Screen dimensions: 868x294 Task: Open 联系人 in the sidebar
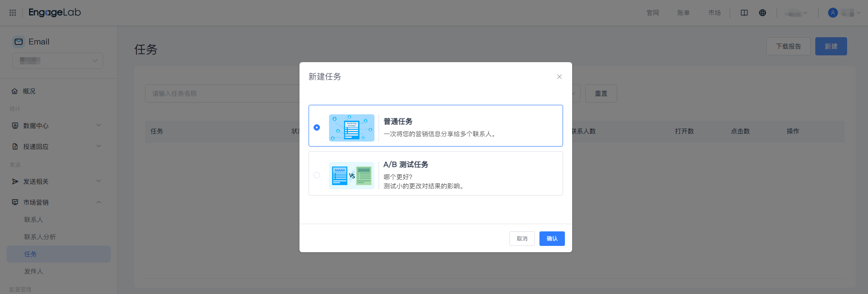34,220
